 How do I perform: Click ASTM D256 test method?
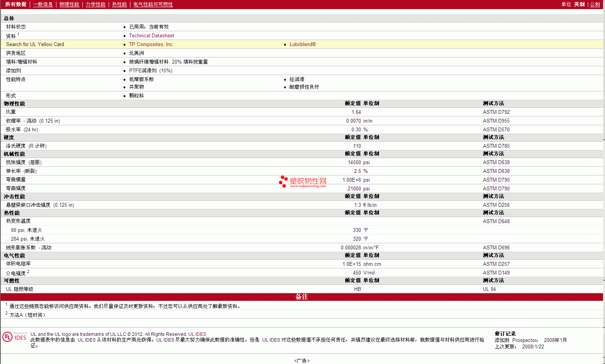click(x=496, y=205)
